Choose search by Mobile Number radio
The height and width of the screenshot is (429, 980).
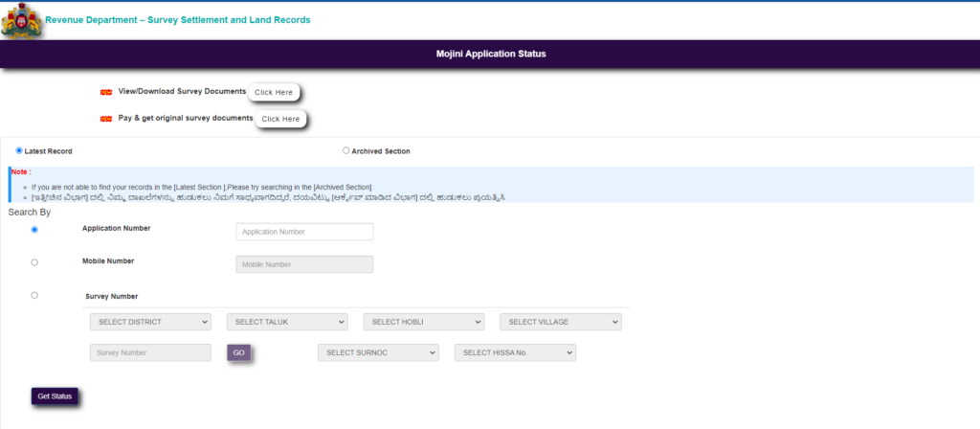click(34, 262)
